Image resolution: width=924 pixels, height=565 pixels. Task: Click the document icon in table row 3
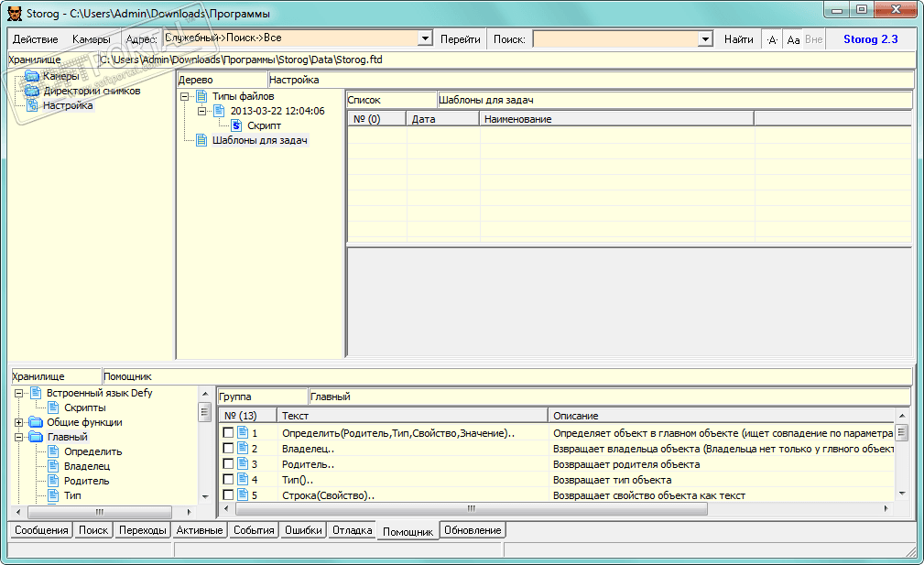pos(243,463)
